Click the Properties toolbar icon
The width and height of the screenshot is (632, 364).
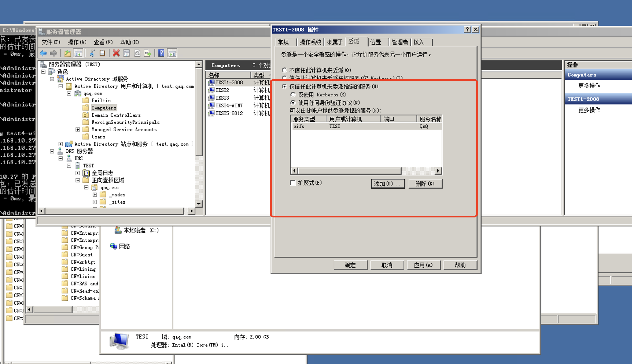coord(126,53)
